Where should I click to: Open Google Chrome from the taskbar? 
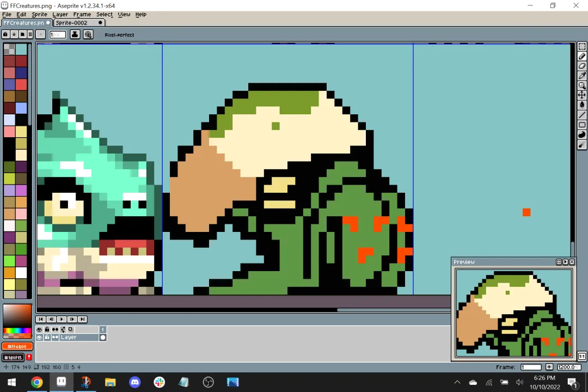pos(37,382)
